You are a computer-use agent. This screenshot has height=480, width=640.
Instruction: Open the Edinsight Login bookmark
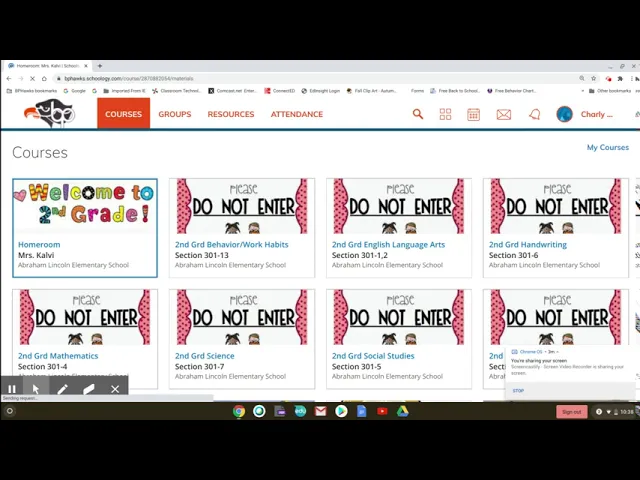321,91
